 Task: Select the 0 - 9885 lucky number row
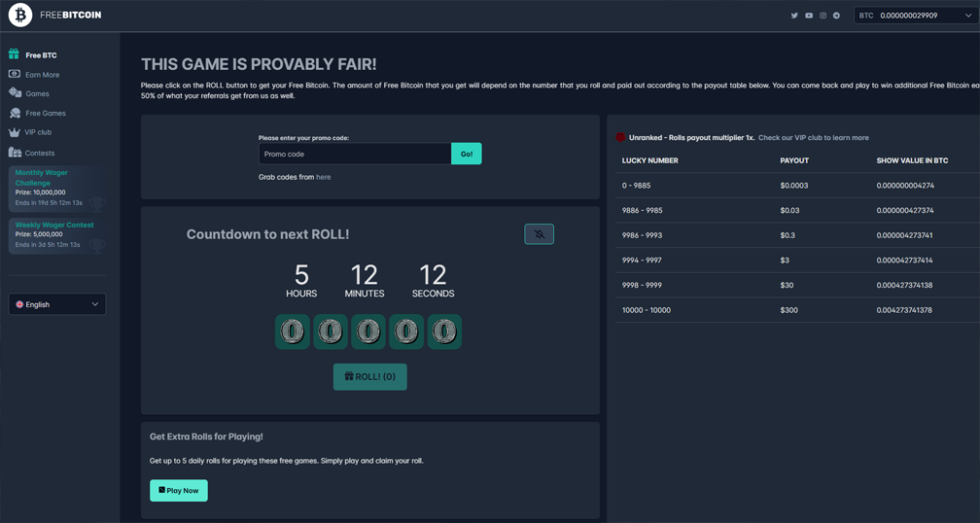[x=797, y=186]
